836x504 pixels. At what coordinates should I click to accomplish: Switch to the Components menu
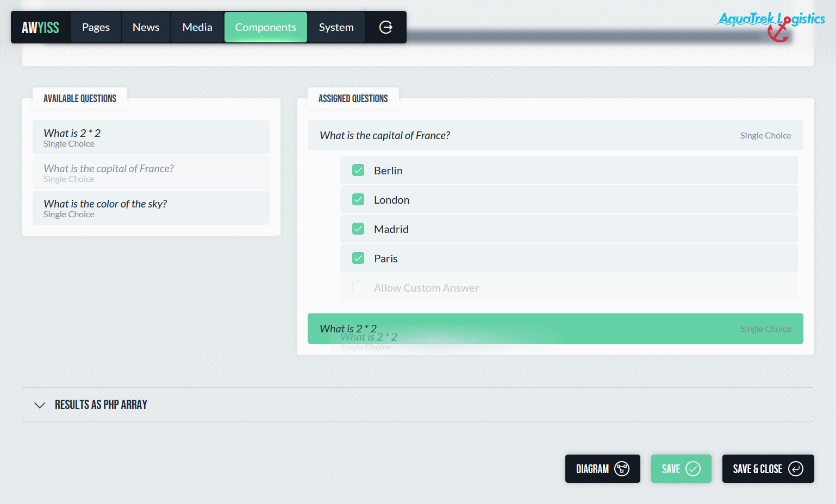tap(265, 27)
